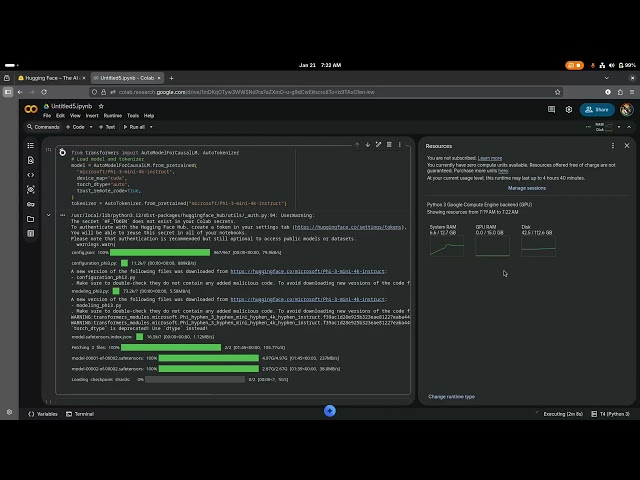
Task: Expand the Run all dropdown arrow
Action: point(151,127)
